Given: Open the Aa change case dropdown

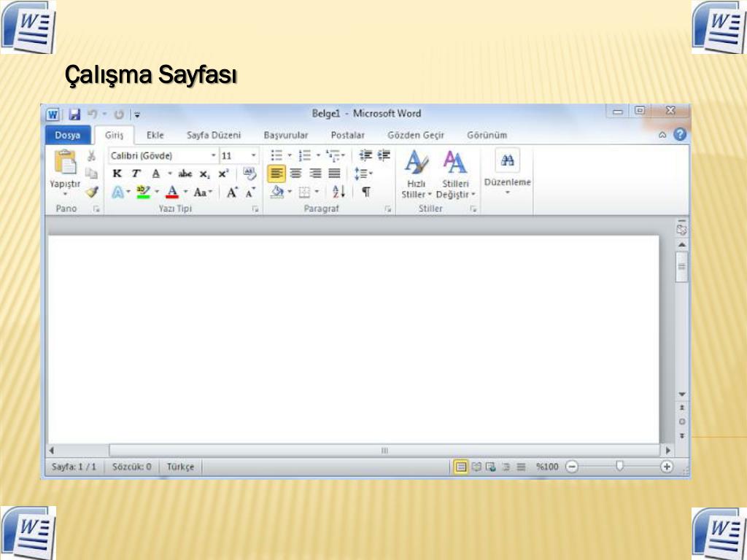Looking at the screenshot, I should click(203, 192).
